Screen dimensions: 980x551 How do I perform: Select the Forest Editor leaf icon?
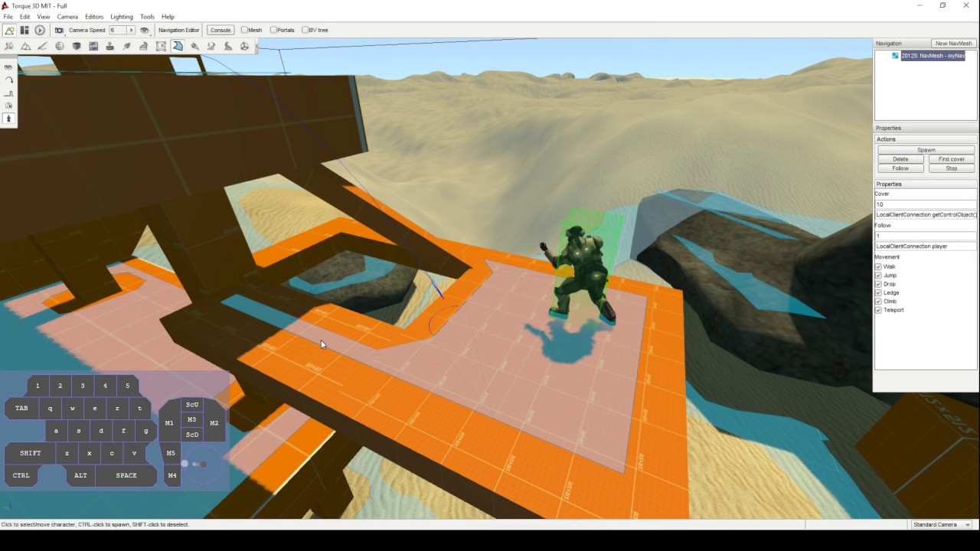[127, 46]
